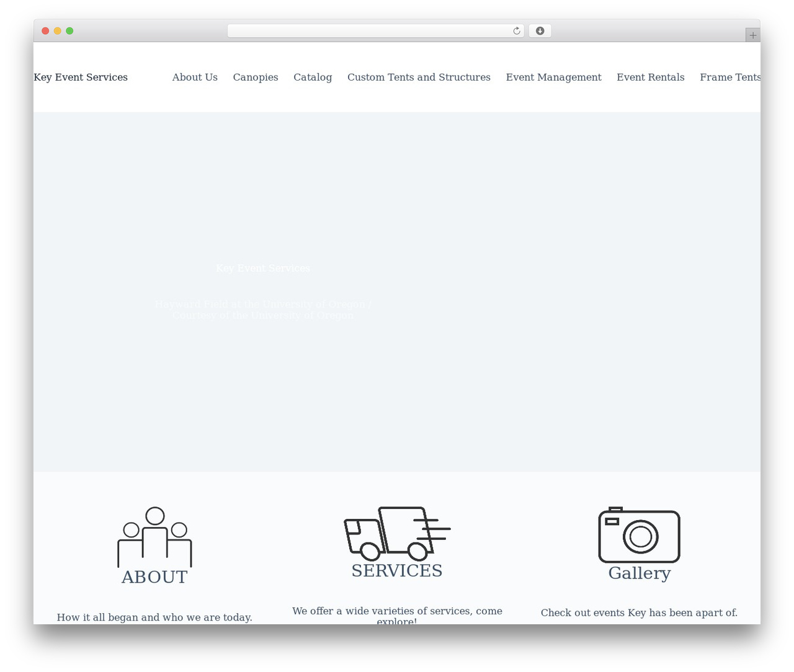Go to the Catalog page

pyautogui.click(x=313, y=77)
